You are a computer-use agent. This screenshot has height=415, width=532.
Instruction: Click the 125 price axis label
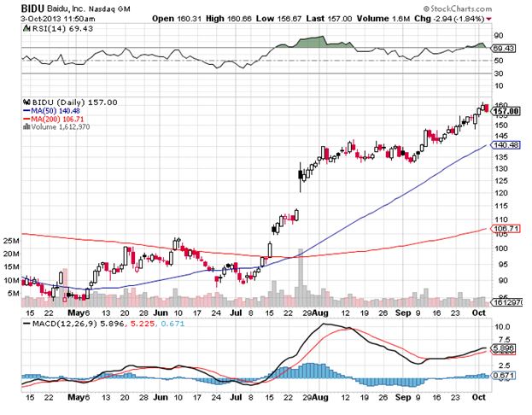tap(501, 181)
